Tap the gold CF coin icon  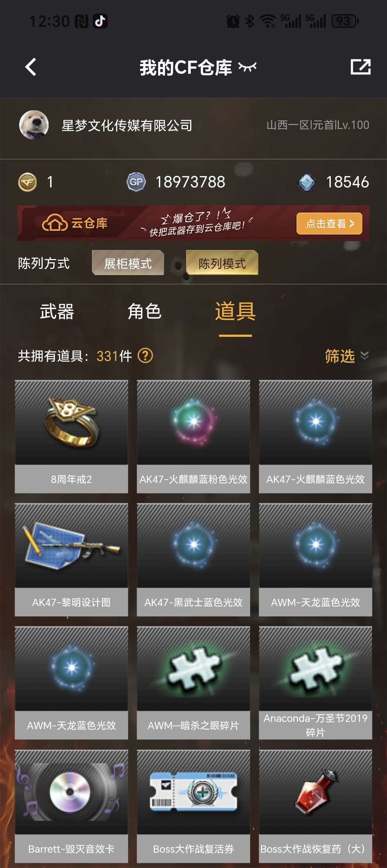click(x=27, y=182)
